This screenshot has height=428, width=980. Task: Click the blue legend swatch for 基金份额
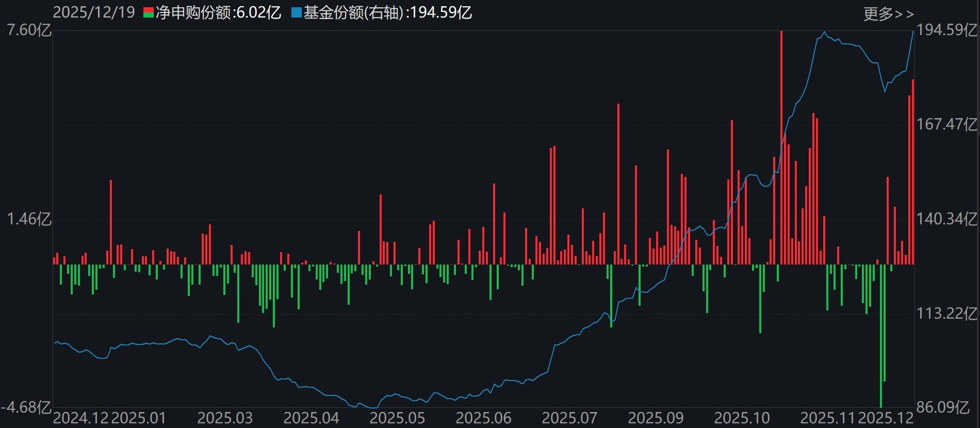point(297,13)
